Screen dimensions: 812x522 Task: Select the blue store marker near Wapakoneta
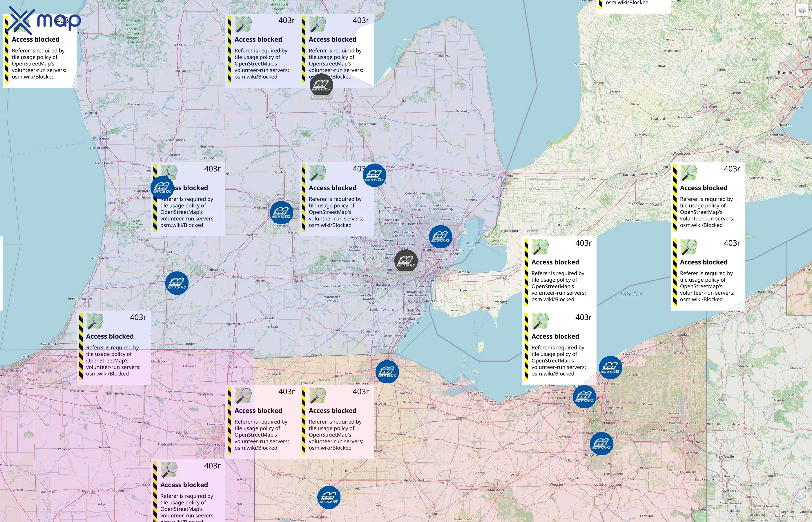click(329, 497)
